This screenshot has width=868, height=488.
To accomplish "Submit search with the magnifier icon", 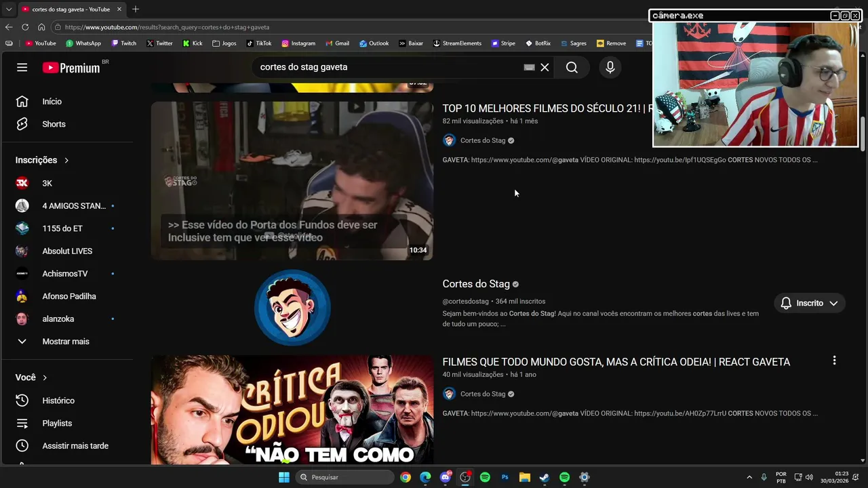I will coord(572,67).
